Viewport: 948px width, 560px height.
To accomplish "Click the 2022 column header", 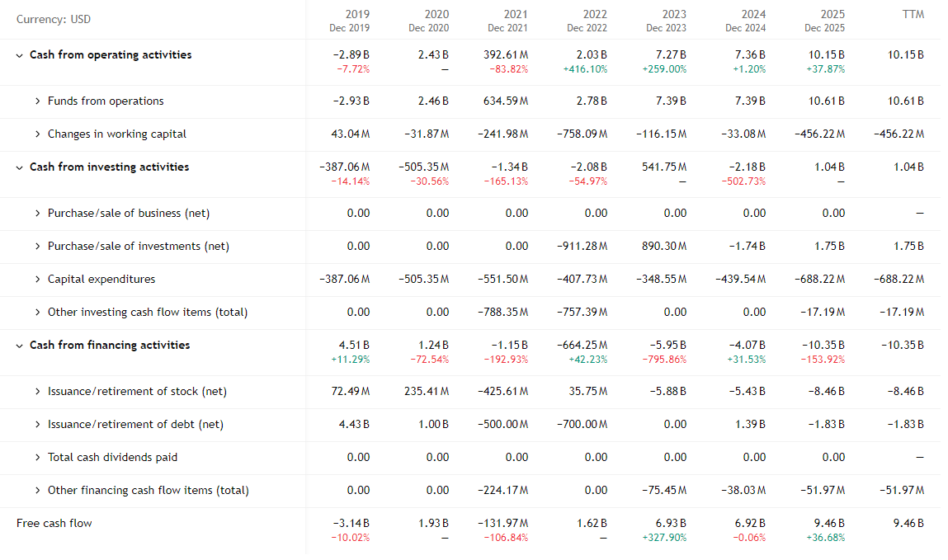I will pyautogui.click(x=587, y=21).
